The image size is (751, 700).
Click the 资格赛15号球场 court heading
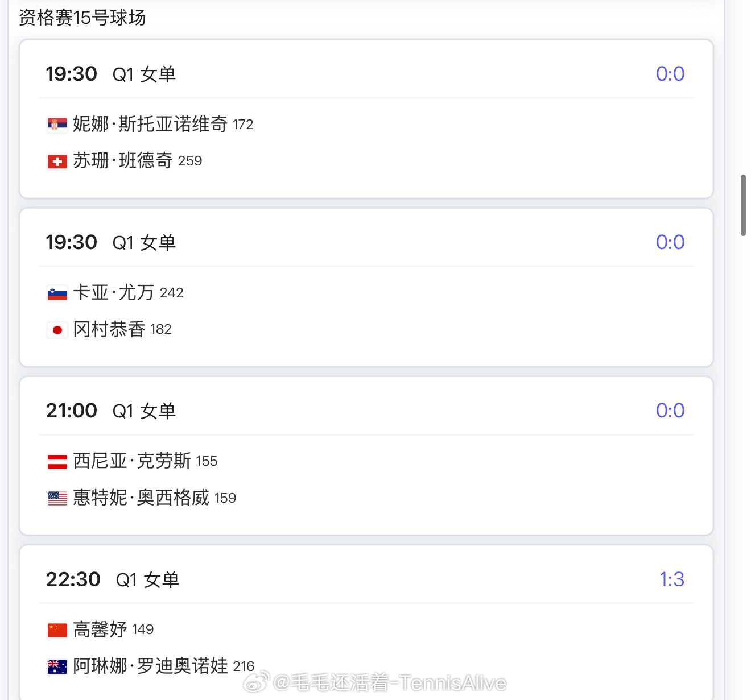(82, 18)
